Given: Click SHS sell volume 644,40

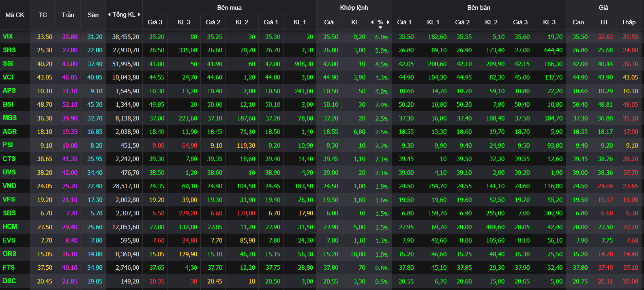Looking at the screenshot, I should pos(553,50).
